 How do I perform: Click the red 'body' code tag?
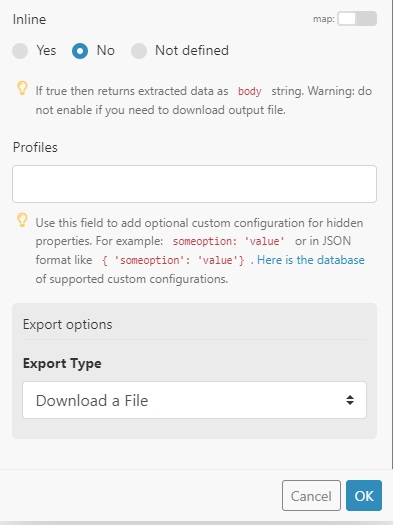tap(249, 91)
